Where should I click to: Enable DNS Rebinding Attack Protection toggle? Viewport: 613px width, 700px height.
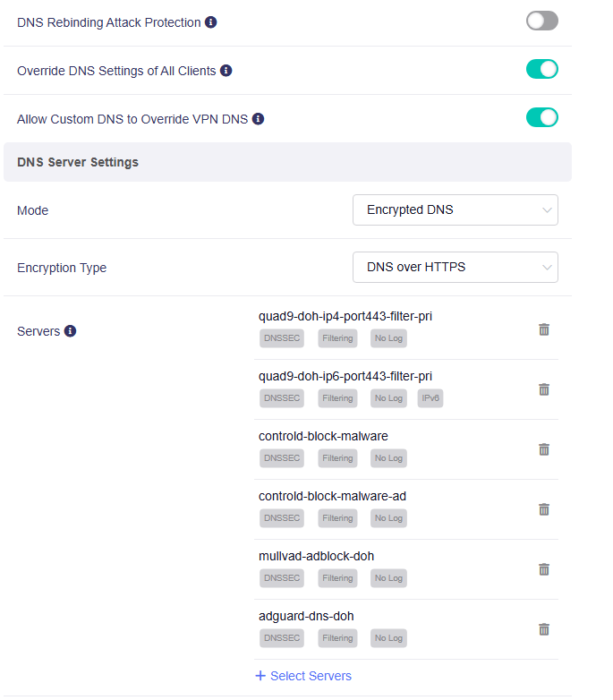(542, 21)
